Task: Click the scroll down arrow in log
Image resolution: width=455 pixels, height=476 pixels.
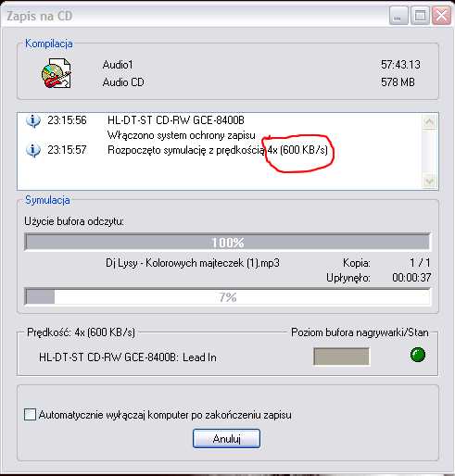Action: (x=429, y=181)
